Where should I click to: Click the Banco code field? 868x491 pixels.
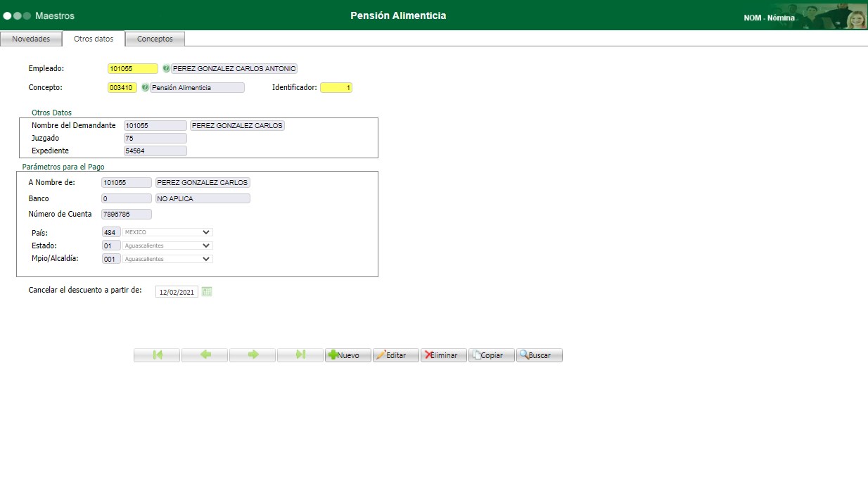click(x=127, y=199)
